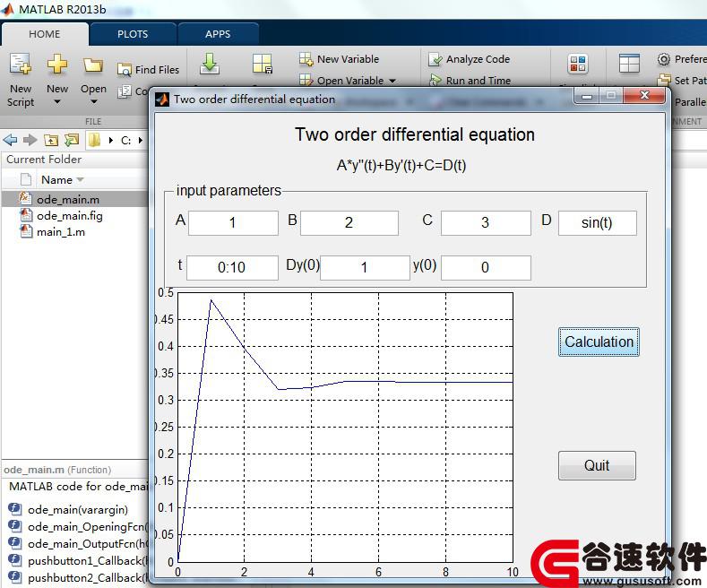
Task: Click pushbutton2_Callback function entry
Action: click(79, 577)
